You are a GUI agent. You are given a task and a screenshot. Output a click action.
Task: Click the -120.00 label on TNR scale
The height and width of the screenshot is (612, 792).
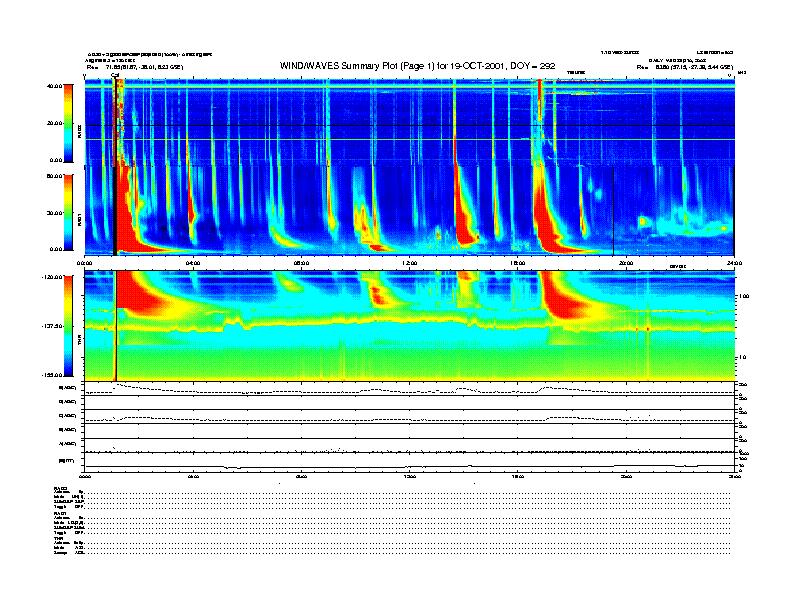click(x=52, y=277)
